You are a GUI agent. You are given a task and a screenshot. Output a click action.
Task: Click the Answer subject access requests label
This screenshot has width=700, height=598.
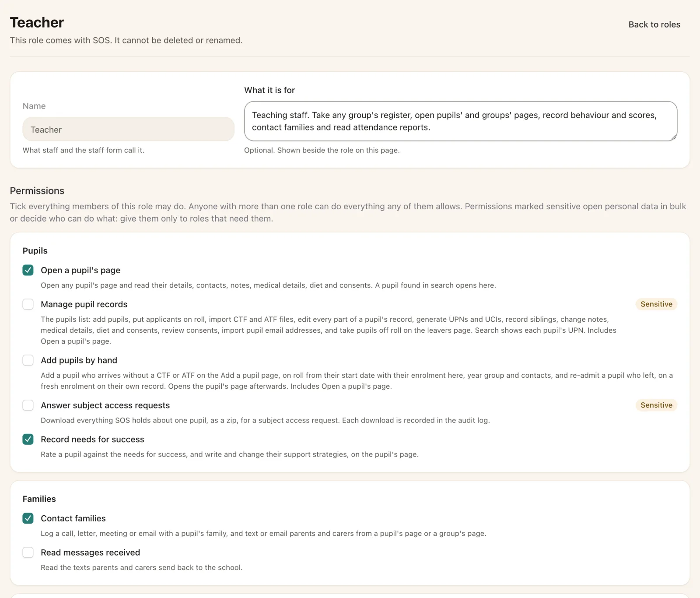(105, 405)
